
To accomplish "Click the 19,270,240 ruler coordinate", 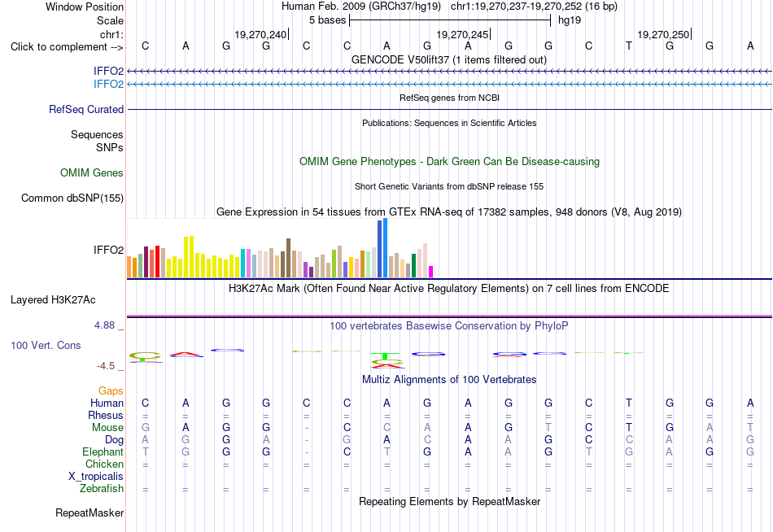I will pos(260,34).
